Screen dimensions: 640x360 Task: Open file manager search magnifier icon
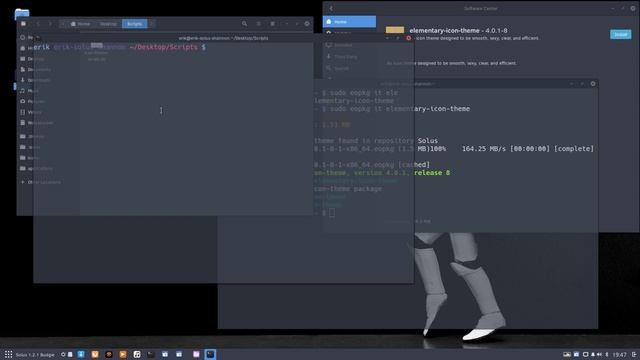[x=244, y=24]
